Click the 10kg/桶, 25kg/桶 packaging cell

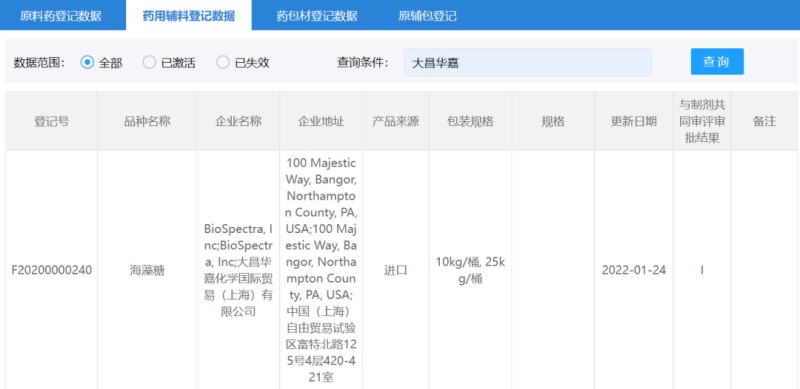470,270
